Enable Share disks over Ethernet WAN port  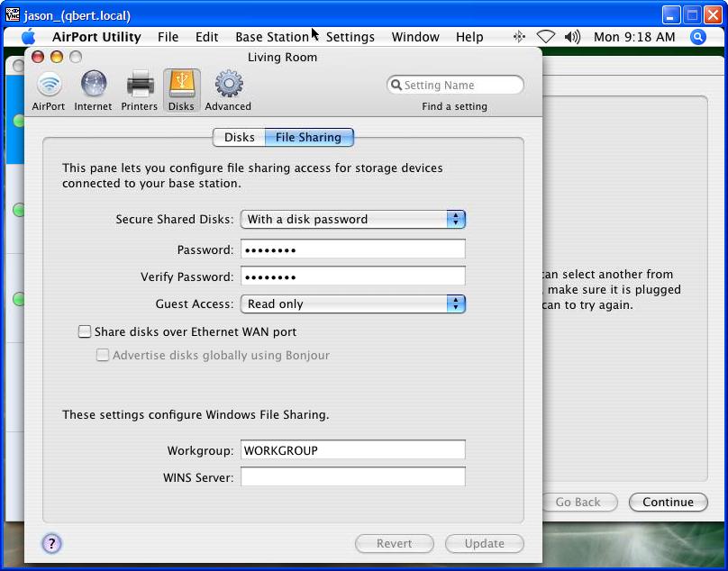coord(85,331)
